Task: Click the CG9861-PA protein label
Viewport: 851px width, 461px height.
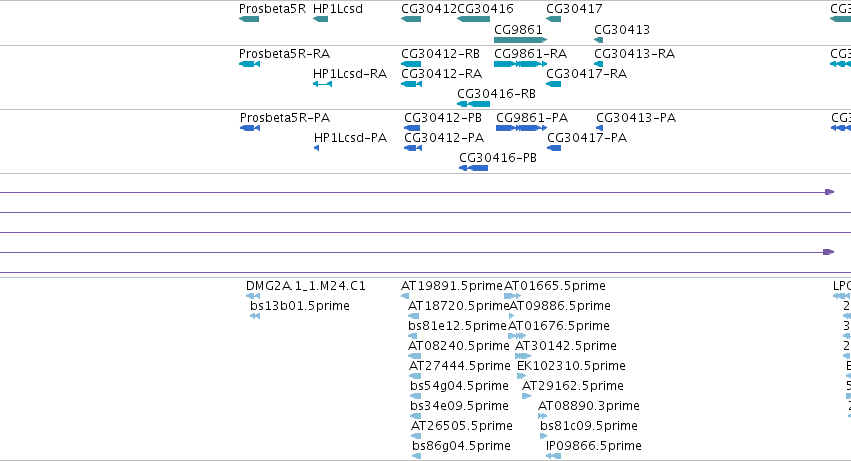Action: click(532, 118)
